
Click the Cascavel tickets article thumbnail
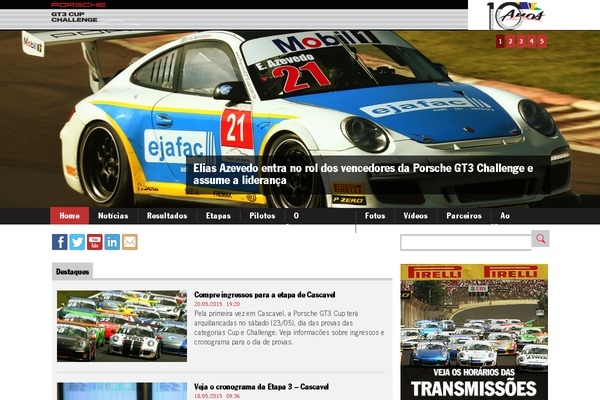122,326
